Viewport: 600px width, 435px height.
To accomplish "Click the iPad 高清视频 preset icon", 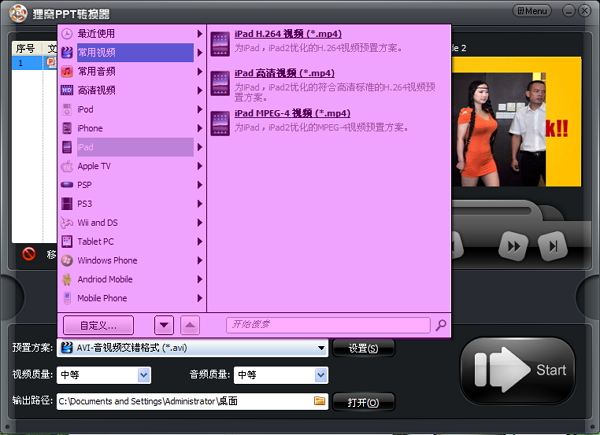I will 220,83.
